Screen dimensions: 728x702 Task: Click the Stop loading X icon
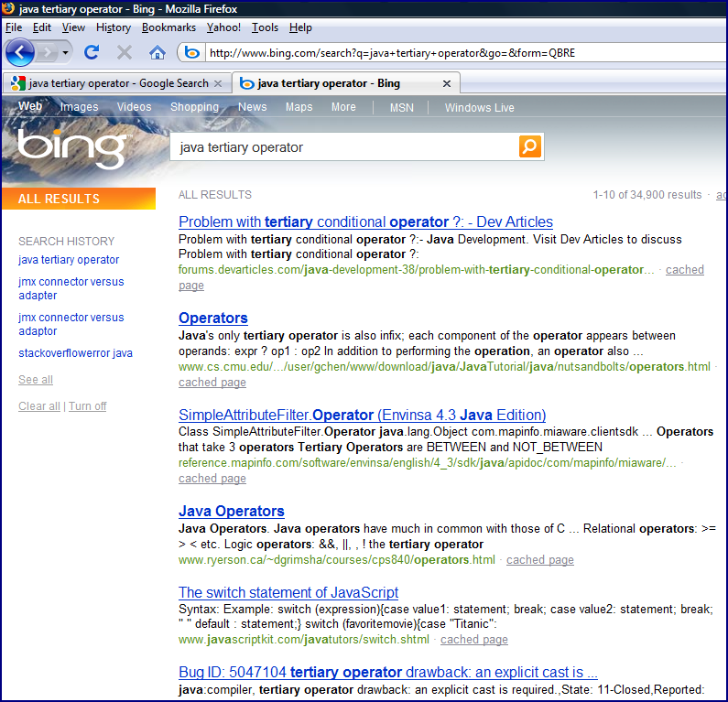point(124,52)
